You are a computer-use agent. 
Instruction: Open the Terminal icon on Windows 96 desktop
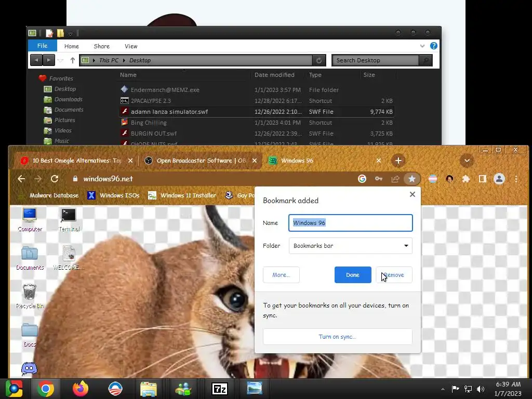point(69,220)
